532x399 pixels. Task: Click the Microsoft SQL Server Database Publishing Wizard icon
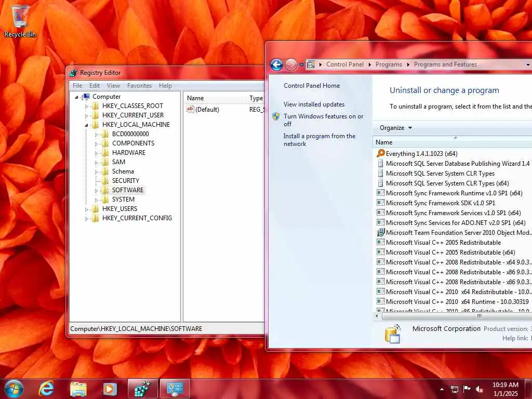381,164
